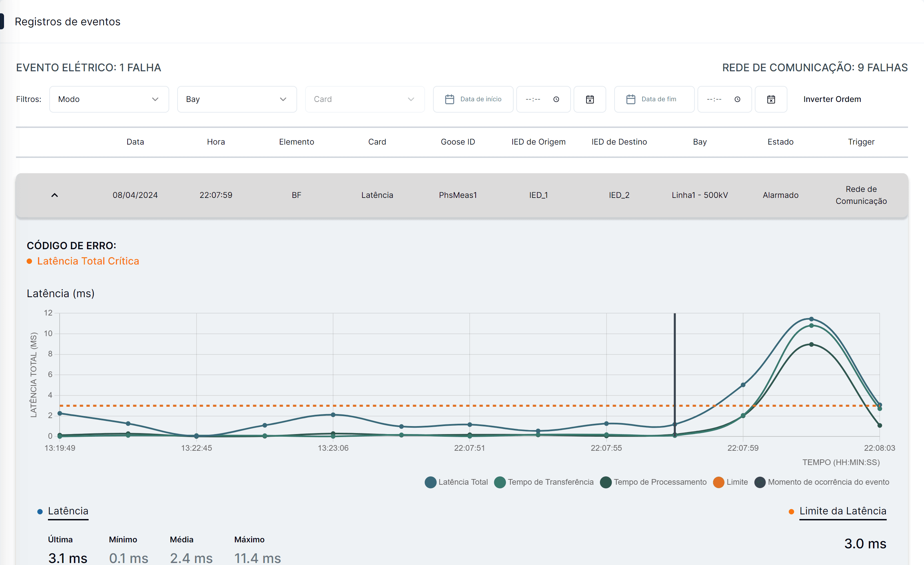Open the Modo filter dropdown

pyautogui.click(x=109, y=99)
